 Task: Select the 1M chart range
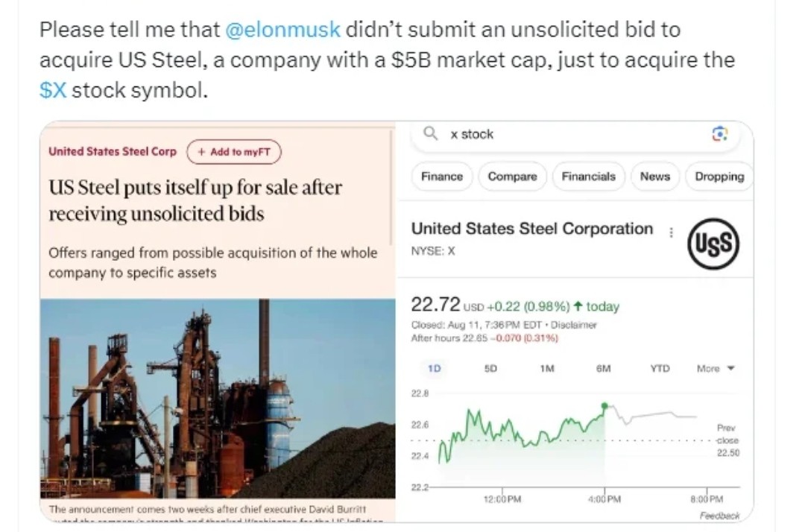point(547,368)
